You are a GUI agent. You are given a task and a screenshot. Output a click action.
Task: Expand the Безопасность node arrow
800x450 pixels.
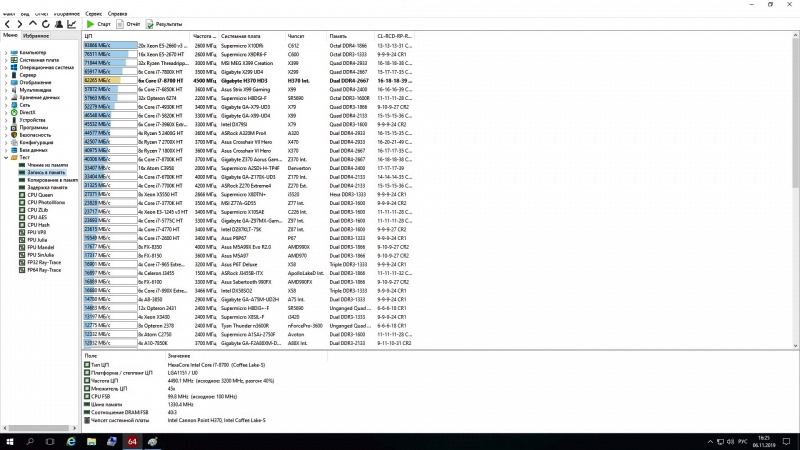6,135
